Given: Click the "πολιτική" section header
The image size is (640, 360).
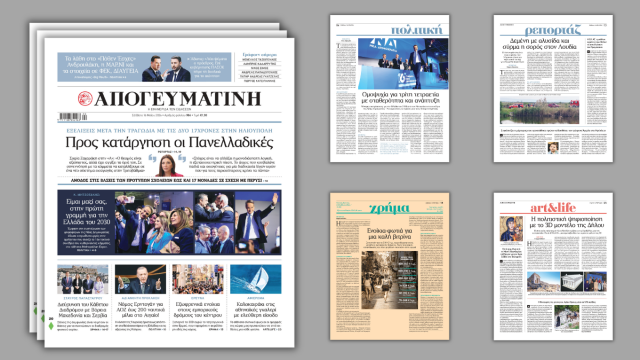Looking at the screenshot, I should 416,30.
